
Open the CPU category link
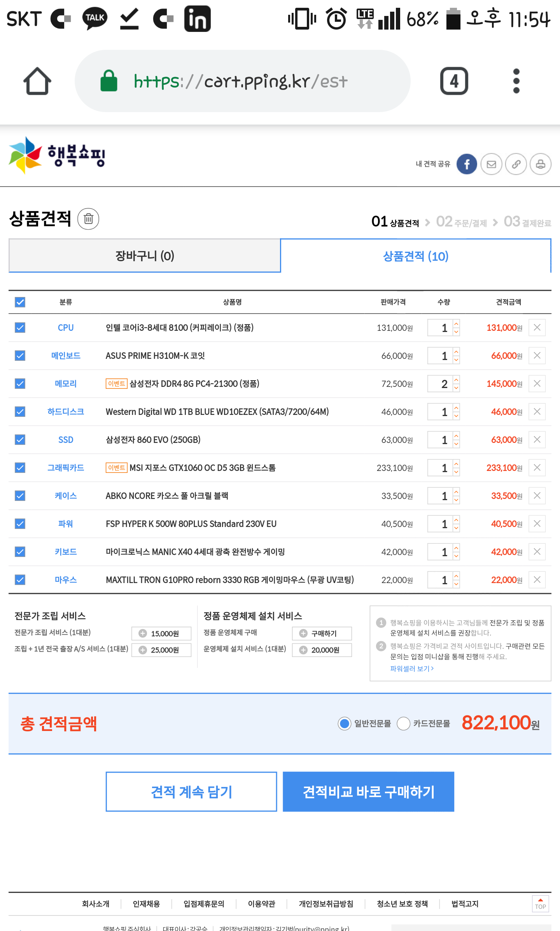(66, 328)
